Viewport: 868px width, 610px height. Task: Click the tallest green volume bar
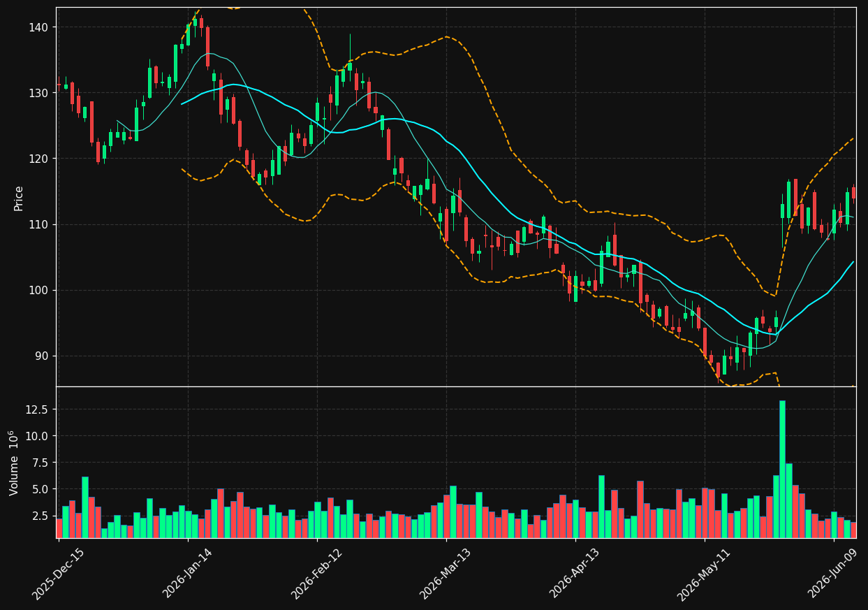(782, 469)
